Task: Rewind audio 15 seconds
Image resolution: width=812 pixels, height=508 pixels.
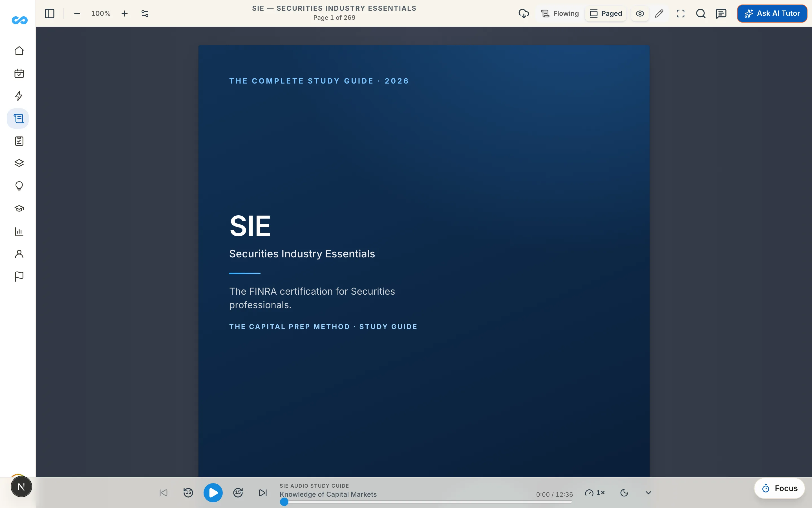Action: pyautogui.click(x=188, y=493)
